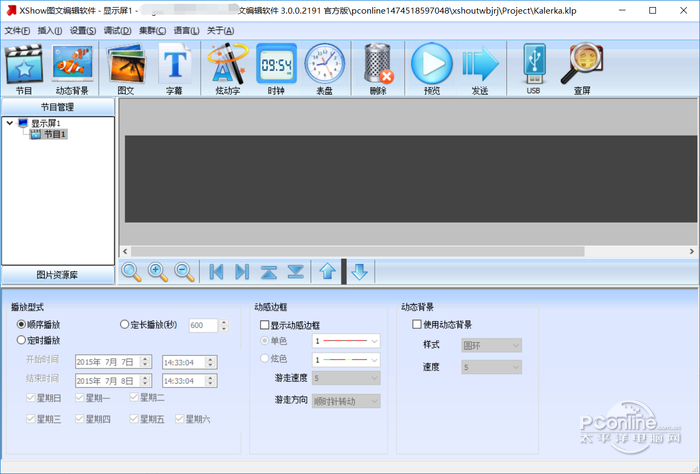Collapse 显示屏1 tree node arrow
Viewport: 700px width, 474px height.
(x=10, y=123)
